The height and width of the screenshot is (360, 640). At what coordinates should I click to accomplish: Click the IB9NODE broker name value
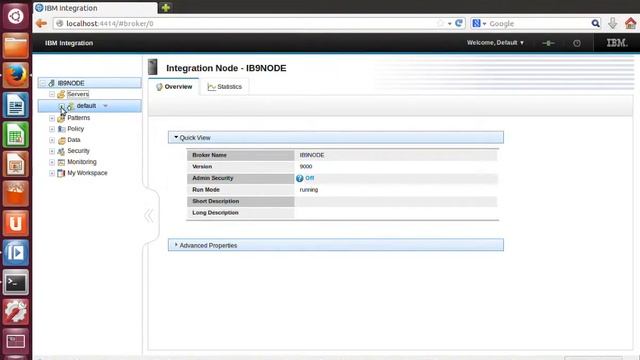point(312,155)
